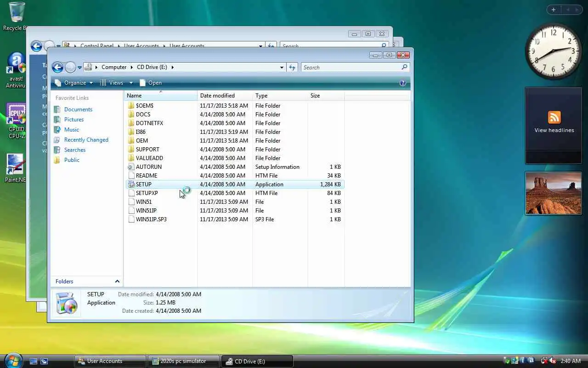Image resolution: width=588 pixels, height=368 pixels.
Task: Open Searches in Favorite Links
Action: tap(75, 150)
